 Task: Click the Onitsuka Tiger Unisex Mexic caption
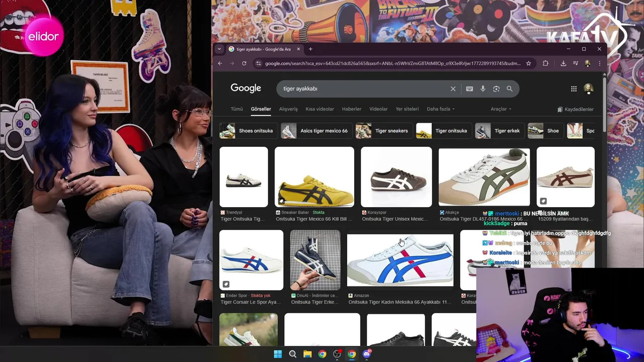coord(394,219)
